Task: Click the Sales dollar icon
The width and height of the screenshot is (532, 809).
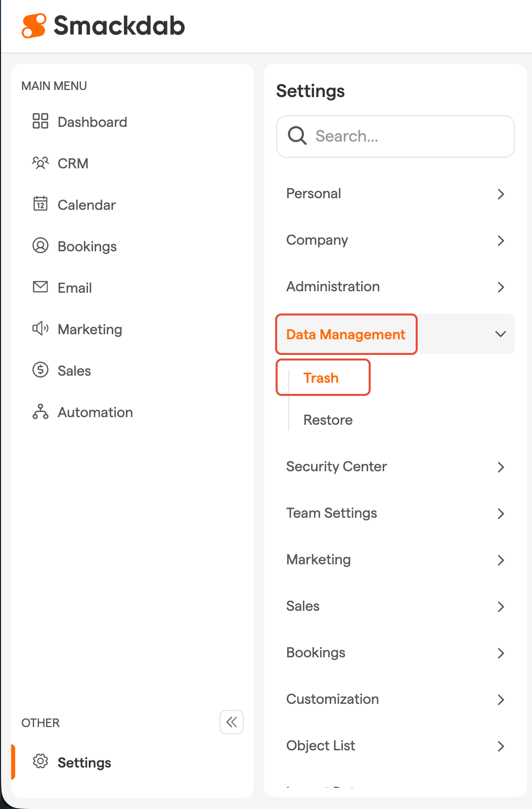Action: pyautogui.click(x=40, y=370)
